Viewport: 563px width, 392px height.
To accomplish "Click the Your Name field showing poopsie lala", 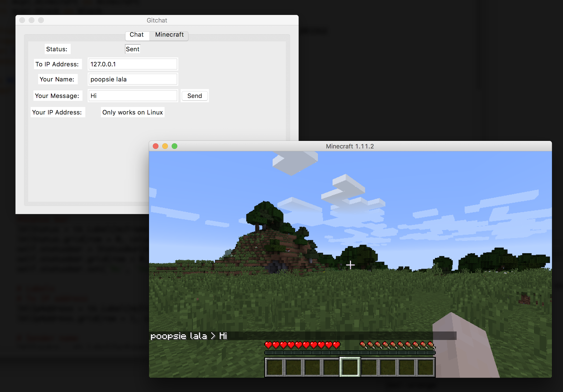I will pos(133,79).
